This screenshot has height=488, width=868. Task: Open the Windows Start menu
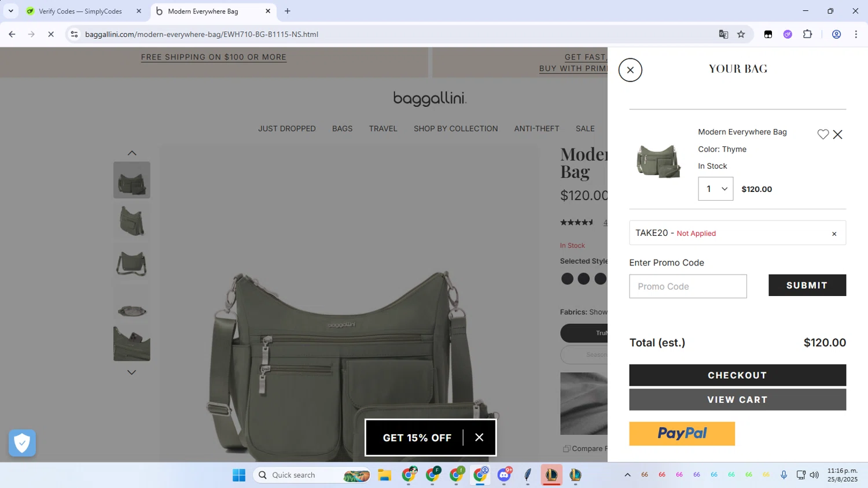(239, 475)
